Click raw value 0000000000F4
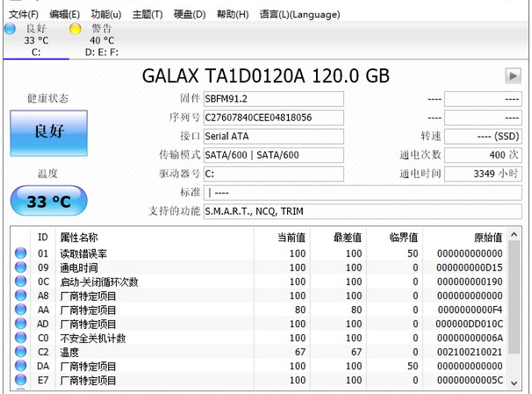 click(470, 310)
